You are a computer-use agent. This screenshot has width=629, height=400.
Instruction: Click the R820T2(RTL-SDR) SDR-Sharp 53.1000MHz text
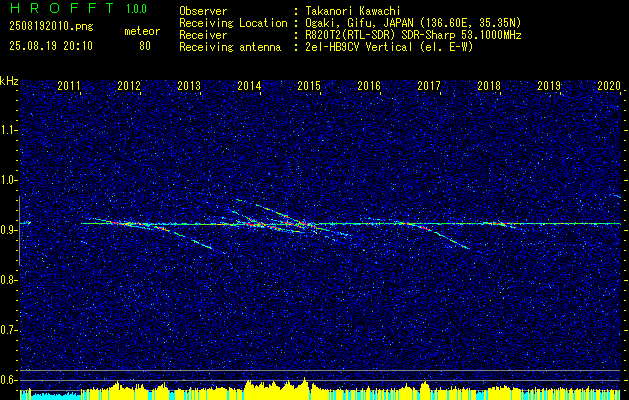coord(414,35)
